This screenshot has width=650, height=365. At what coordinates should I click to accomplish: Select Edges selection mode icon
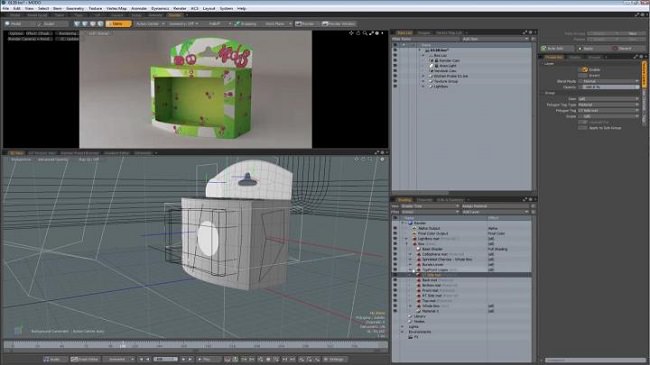85,24
